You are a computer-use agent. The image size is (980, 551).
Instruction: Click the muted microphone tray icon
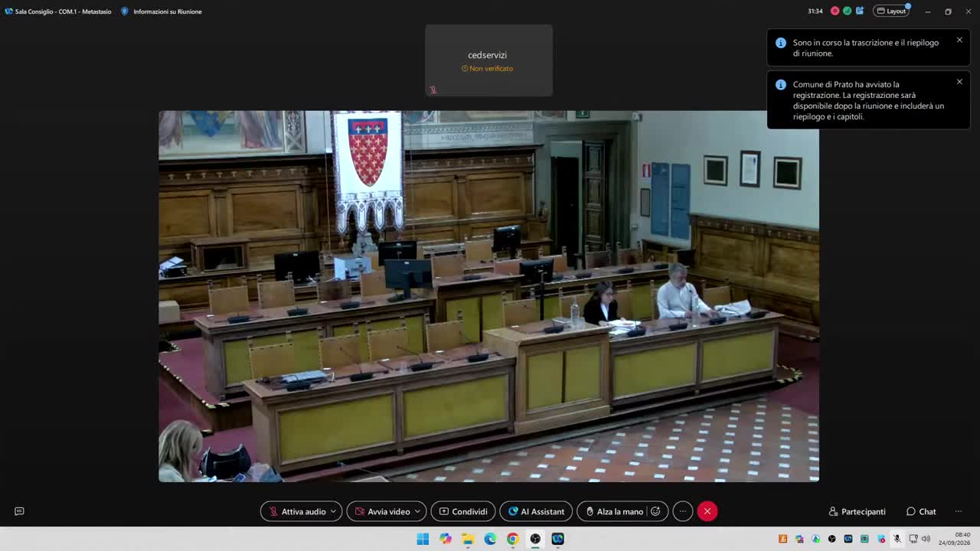pyautogui.click(x=897, y=539)
